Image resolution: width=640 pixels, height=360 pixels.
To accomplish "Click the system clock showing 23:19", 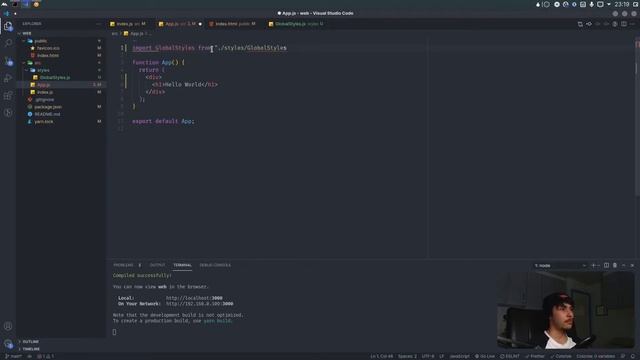I will pos(622,4).
